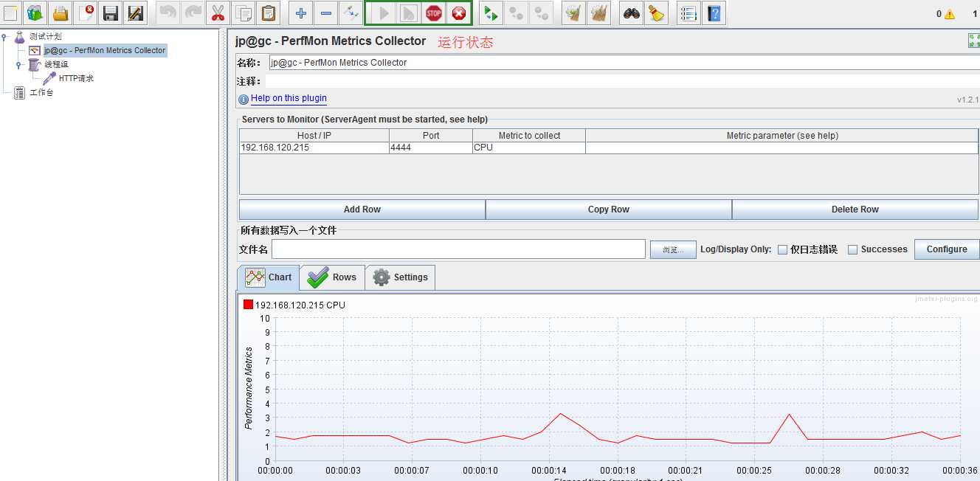Click the warning triangle error counter

click(949, 14)
